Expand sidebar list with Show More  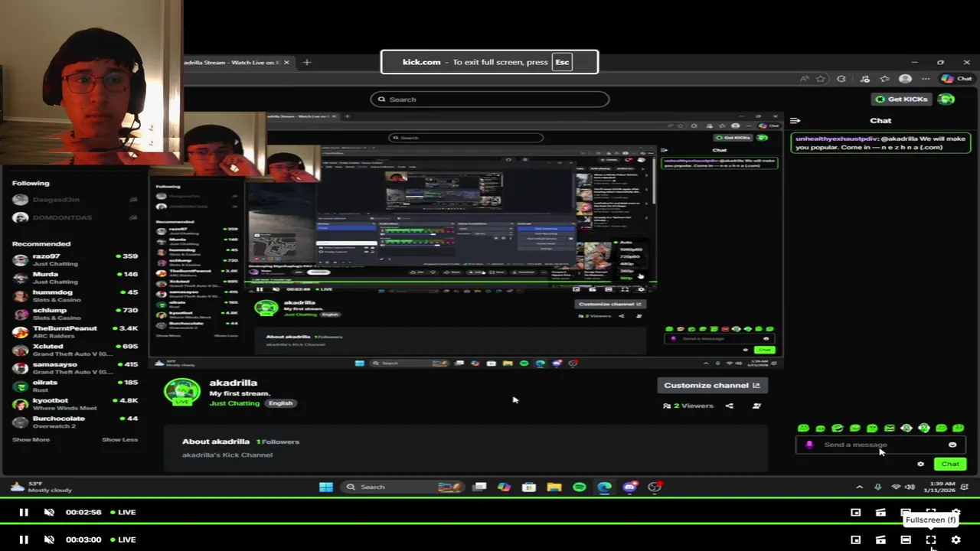[31, 440]
